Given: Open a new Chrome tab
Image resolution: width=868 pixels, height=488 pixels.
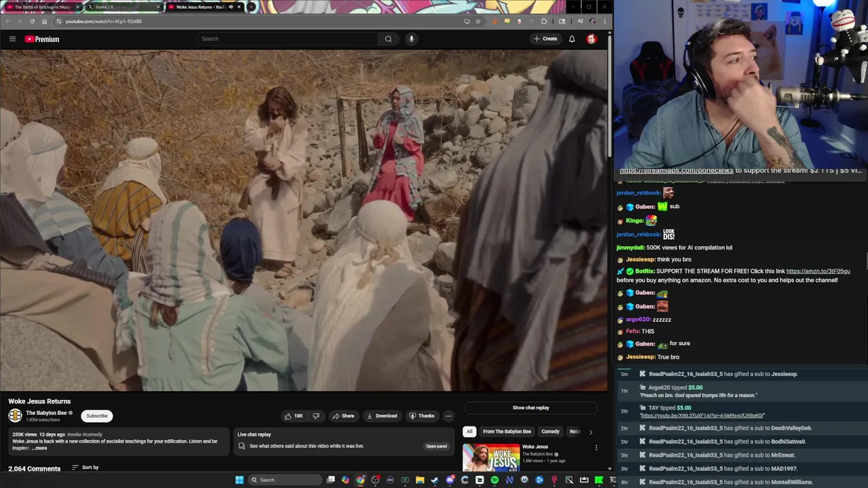Looking at the screenshot, I should pyautogui.click(x=251, y=7).
